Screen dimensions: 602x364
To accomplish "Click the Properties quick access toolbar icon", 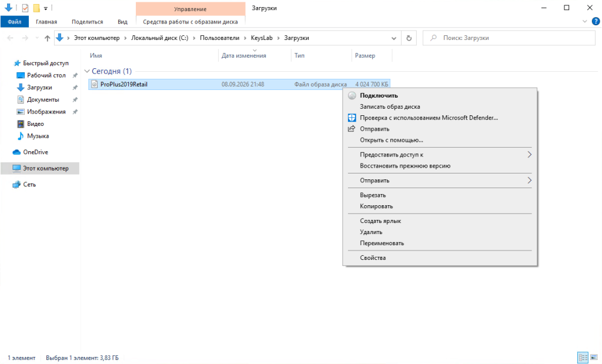I will (25, 8).
